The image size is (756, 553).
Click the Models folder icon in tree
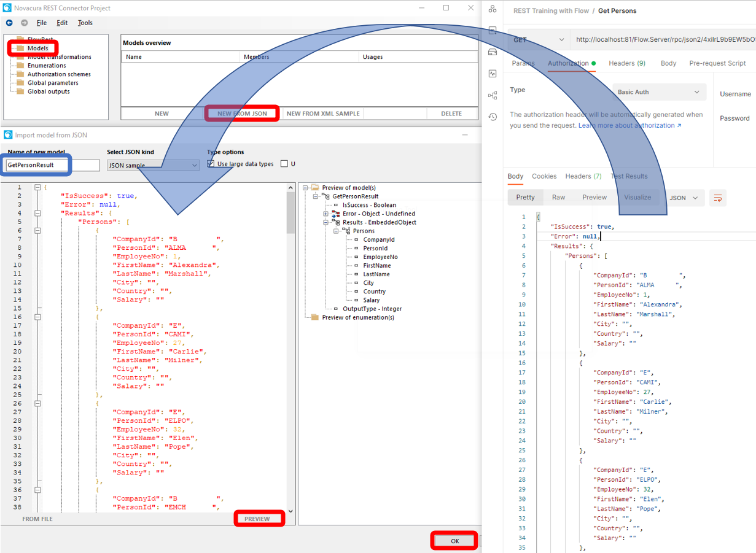point(20,48)
